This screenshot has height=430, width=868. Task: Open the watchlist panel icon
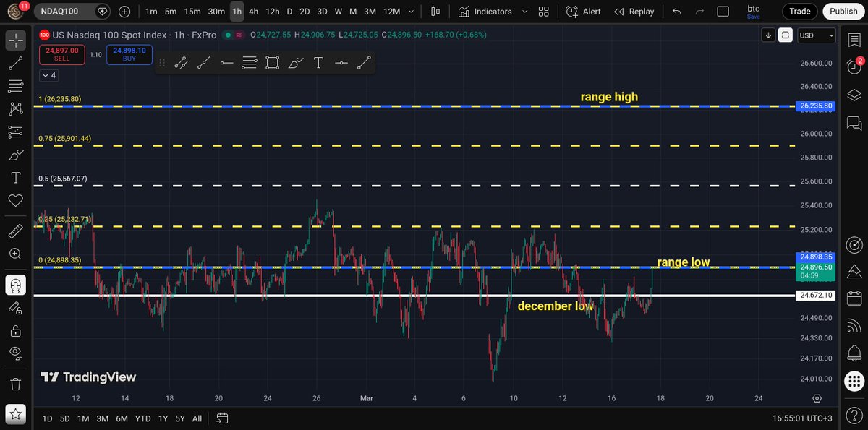coord(854,40)
